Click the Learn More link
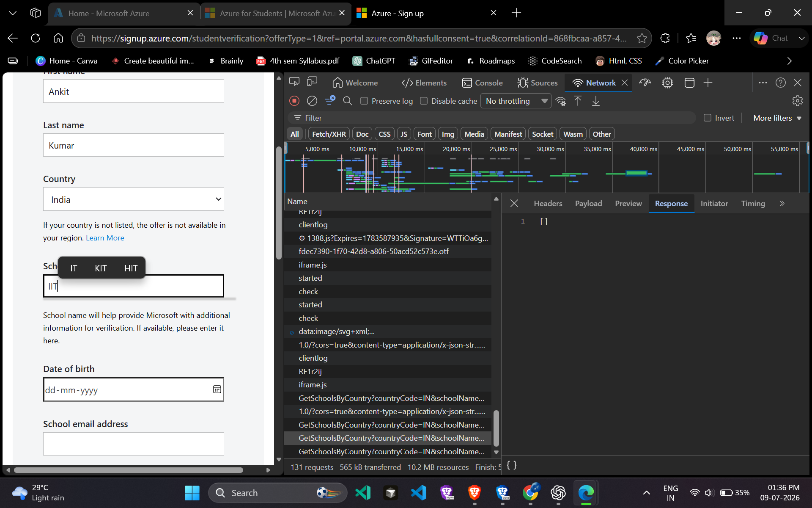The height and width of the screenshot is (508, 812). 105,238
